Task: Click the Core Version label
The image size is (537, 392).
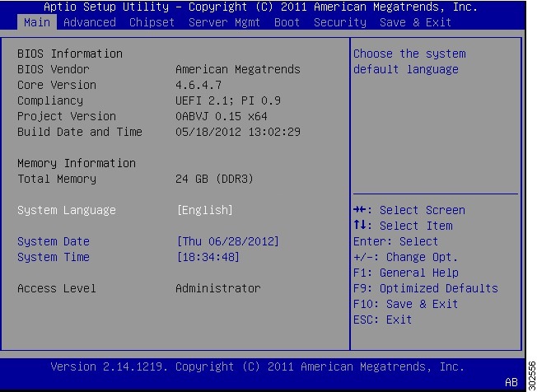Action: point(57,85)
